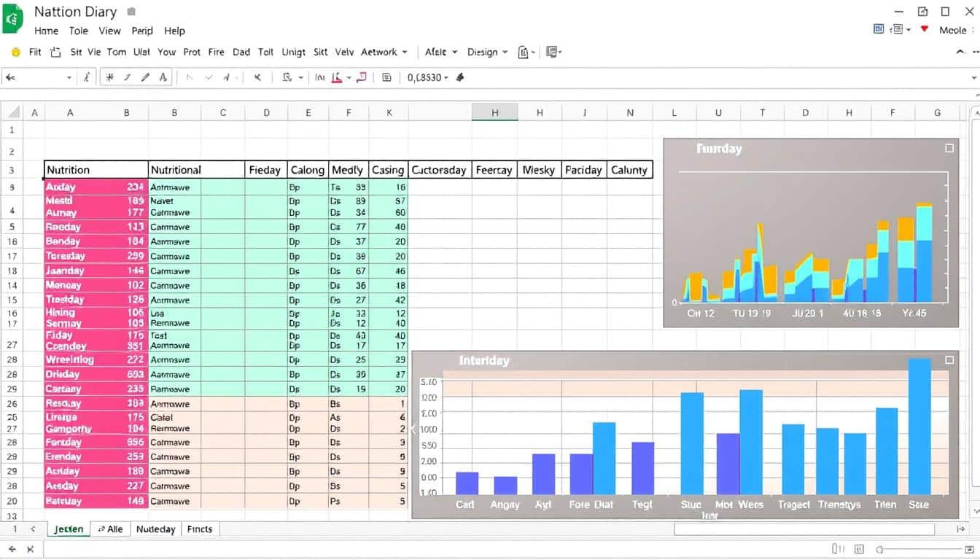Click the Tom ribbon command
Screen dimensions: 980x560
pyautogui.click(x=117, y=52)
